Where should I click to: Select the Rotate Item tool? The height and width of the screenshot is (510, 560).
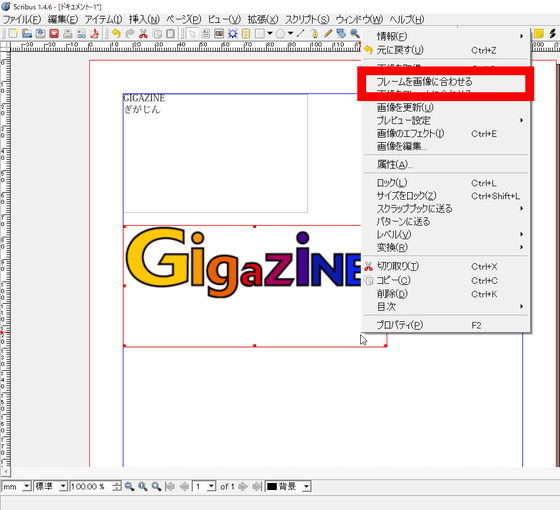pos(341,34)
